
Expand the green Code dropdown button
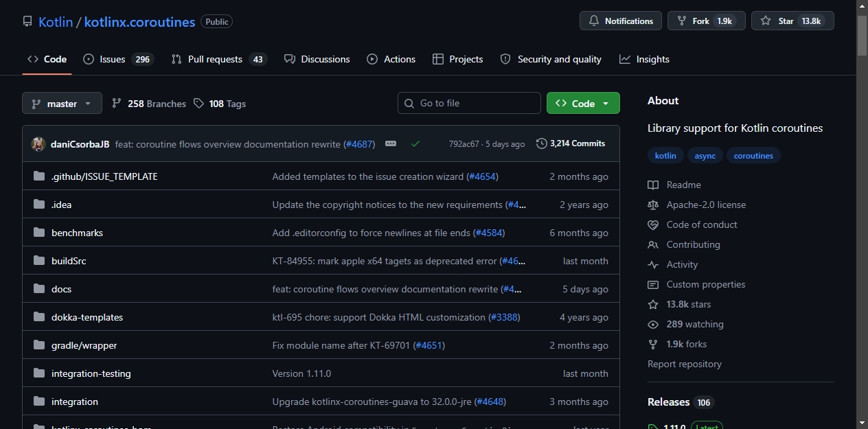point(583,103)
